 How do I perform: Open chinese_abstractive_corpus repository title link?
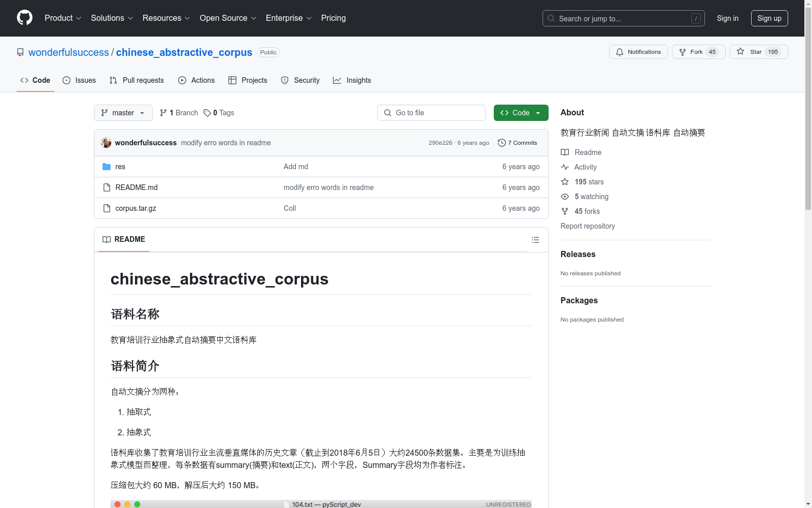pyautogui.click(x=184, y=52)
